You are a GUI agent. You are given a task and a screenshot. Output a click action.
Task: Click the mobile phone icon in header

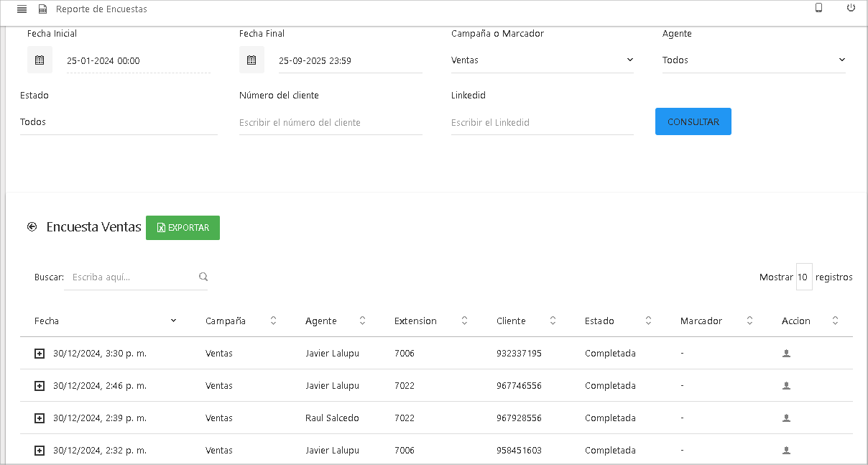click(818, 8)
